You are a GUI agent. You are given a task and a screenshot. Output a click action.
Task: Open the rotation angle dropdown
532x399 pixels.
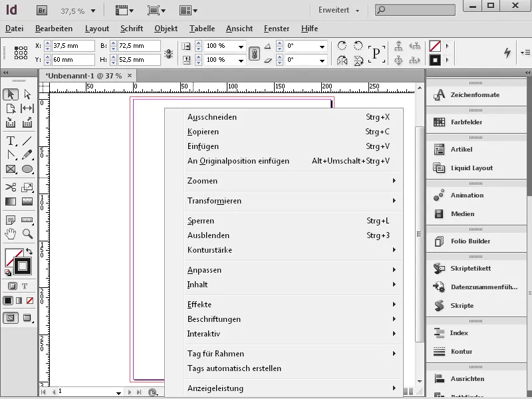(x=322, y=47)
